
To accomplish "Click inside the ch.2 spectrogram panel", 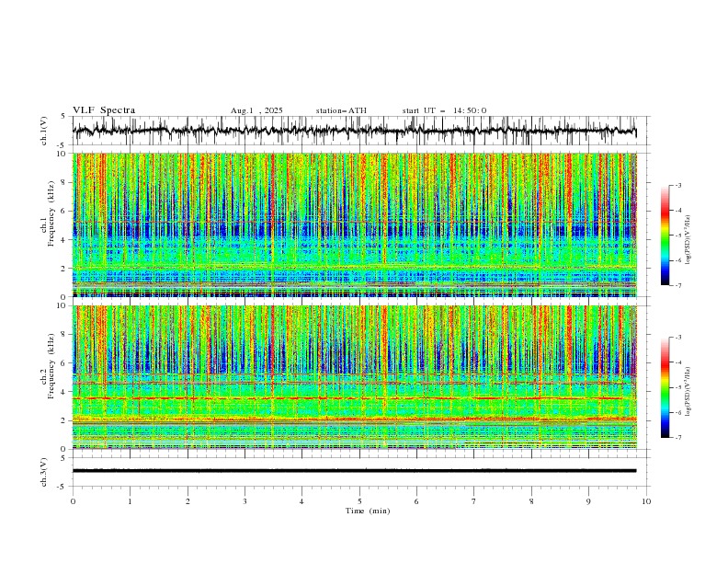I will click(x=354, y=377).
